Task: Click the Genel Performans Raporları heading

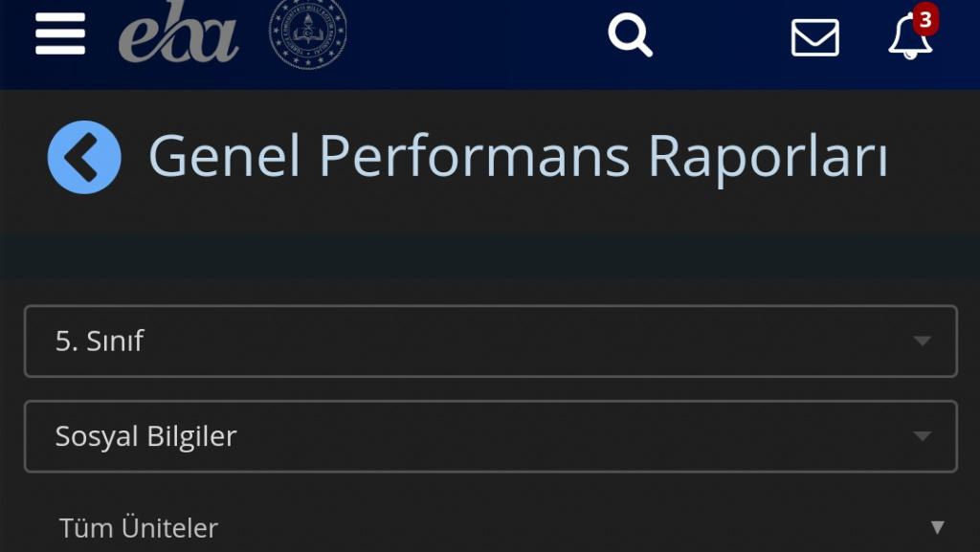Action: coord(518,157)
